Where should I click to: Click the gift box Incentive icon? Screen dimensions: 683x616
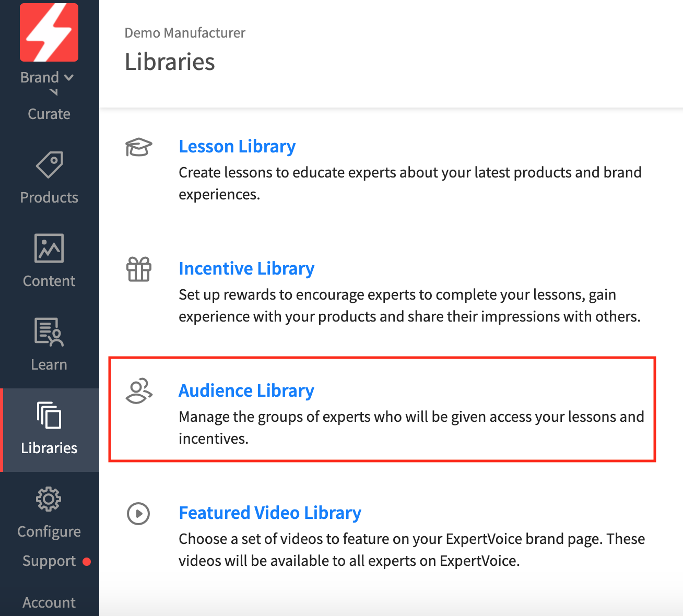pos(139,269)
